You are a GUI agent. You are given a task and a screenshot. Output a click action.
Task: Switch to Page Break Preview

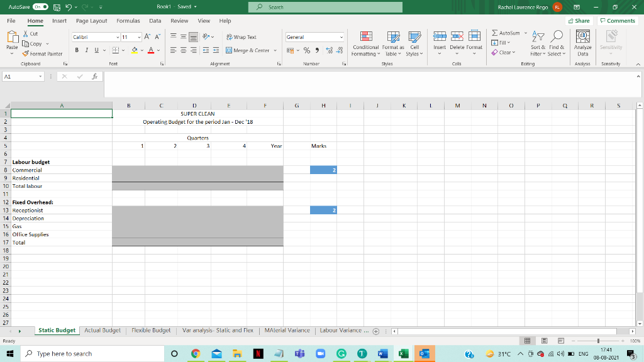coord(560,341)
